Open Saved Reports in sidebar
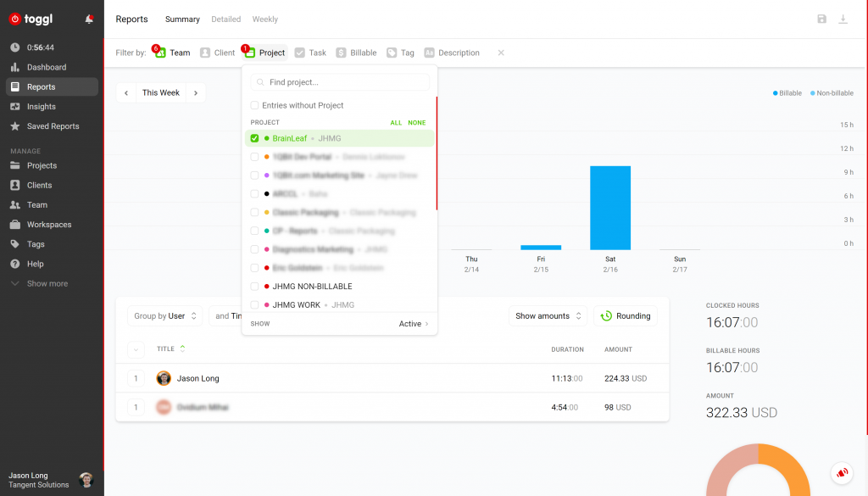The image size is (868, 496). click(52, 126)
